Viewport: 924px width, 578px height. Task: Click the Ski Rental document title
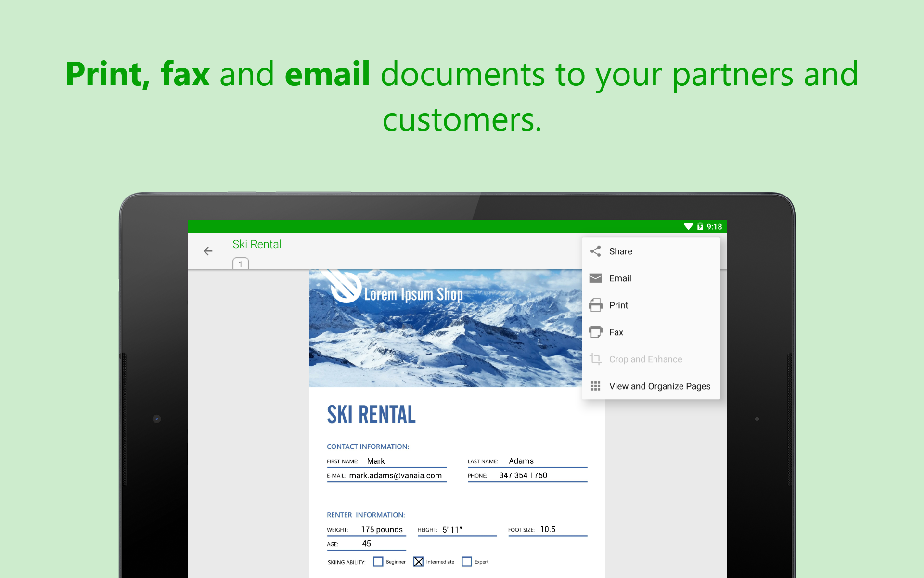point(257,244)
